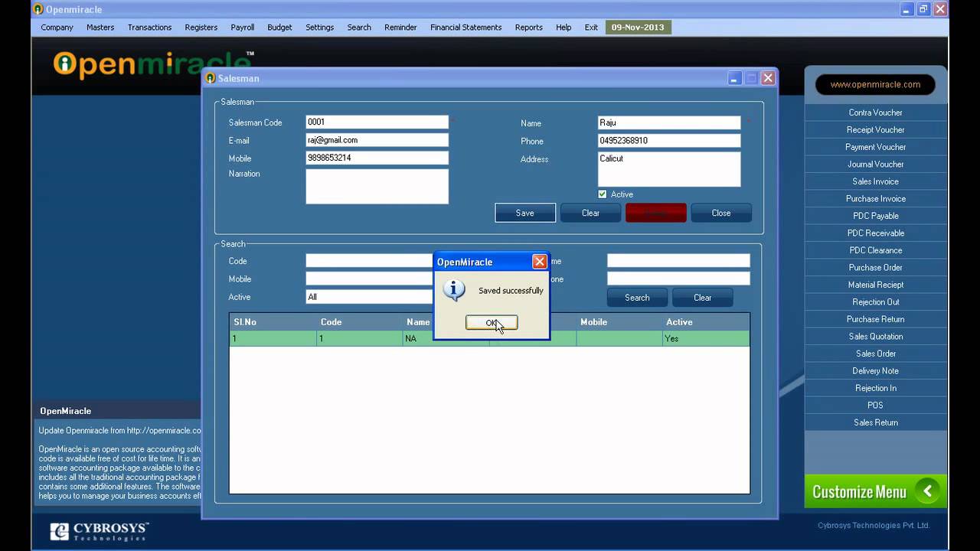Open the Reminder menu
Image resolution: width=980 pixels, height=551 pixels.
pos(400,28)
